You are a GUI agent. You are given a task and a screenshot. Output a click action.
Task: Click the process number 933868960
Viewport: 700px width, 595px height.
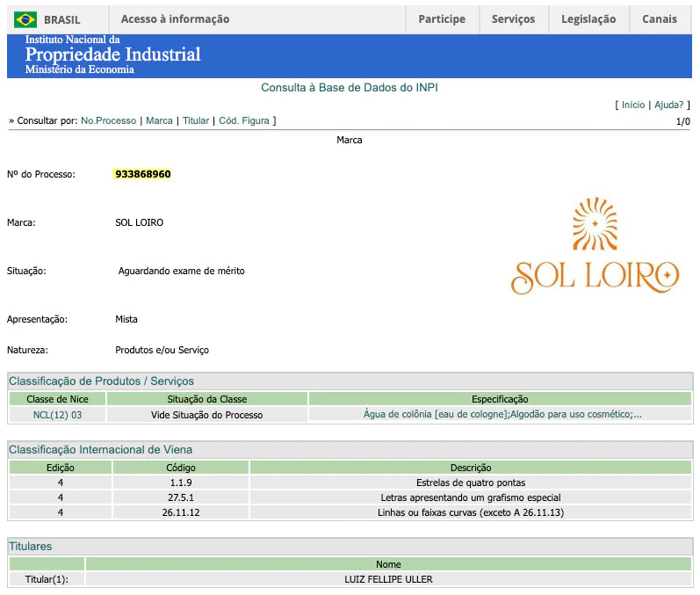point(142,174)
